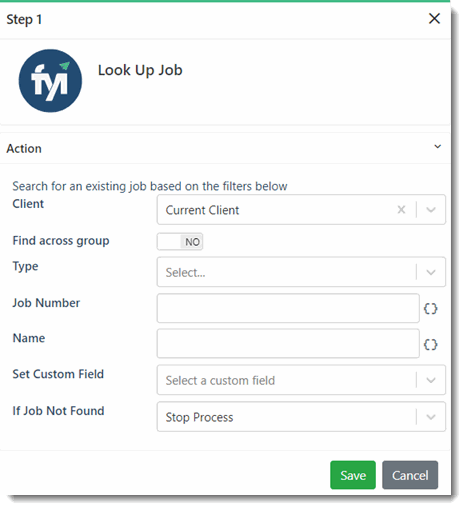Click the Look Up Job title
466x510 pixels.
[140, 70]
